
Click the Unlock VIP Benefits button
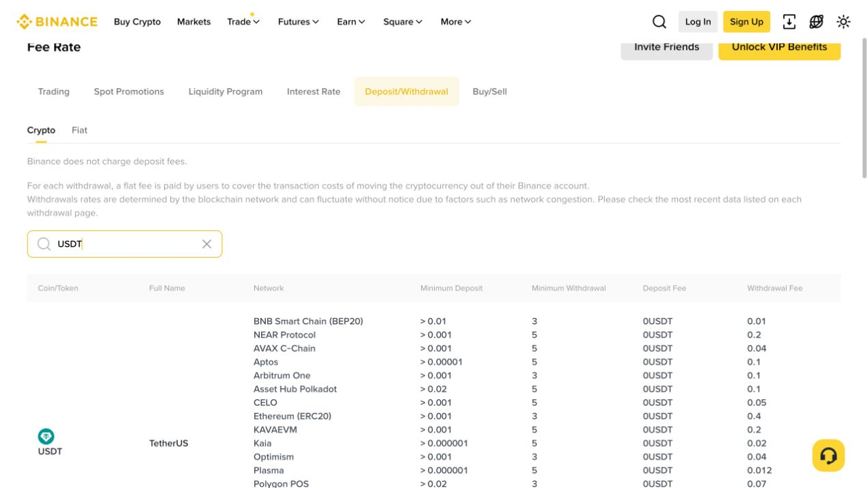point(779,47)
